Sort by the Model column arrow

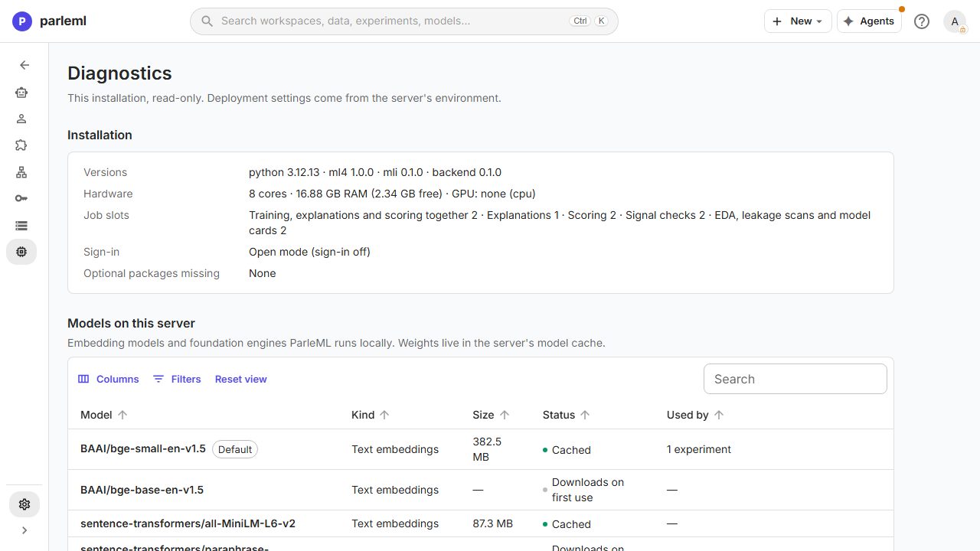(x=122, y=415)
